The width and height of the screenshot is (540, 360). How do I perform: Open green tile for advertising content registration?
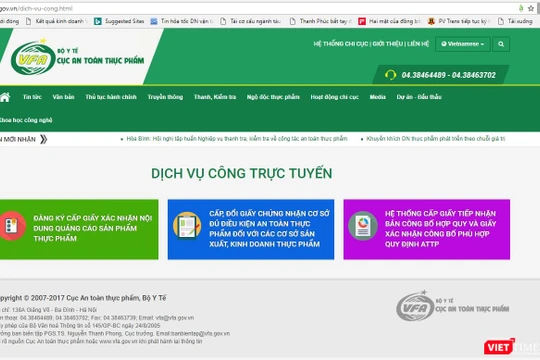[79, 229]
